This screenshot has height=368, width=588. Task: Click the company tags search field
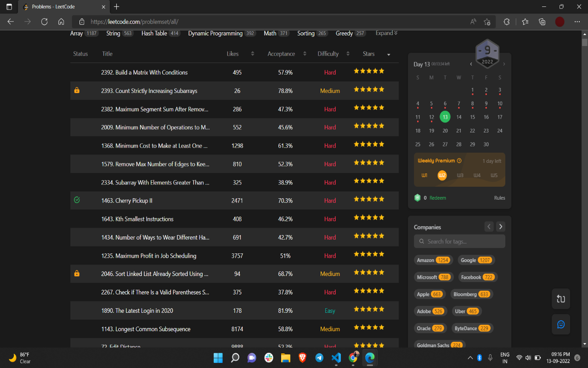[459, 241]
